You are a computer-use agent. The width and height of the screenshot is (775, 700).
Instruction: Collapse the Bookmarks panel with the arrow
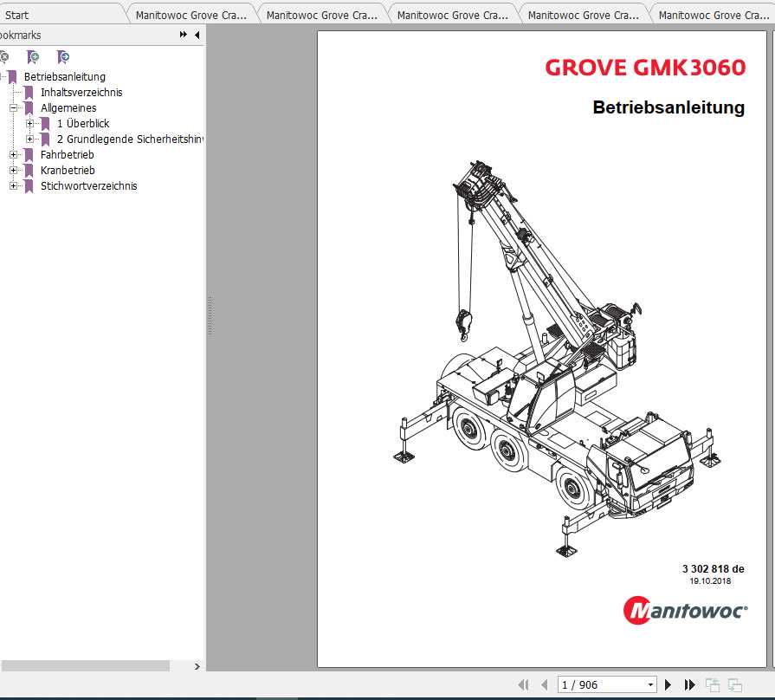(x=196, y=36)
